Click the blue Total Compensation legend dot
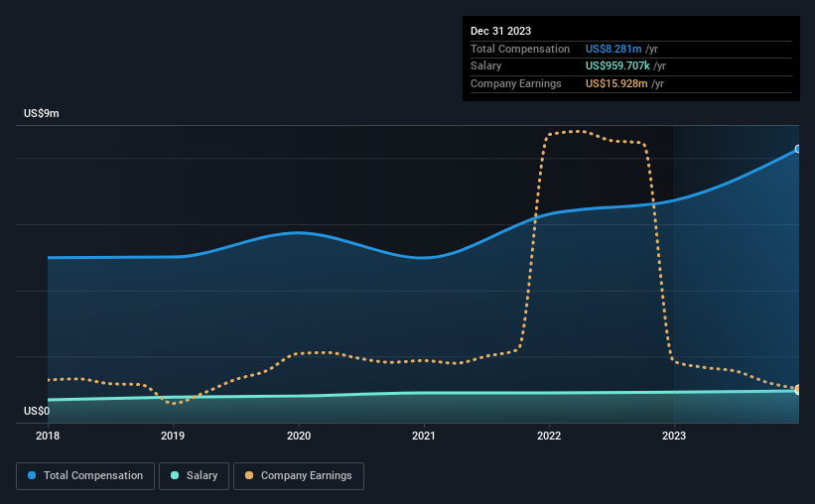Image resolution: width=815 pixels, height=504 pixels. (32, 475)
